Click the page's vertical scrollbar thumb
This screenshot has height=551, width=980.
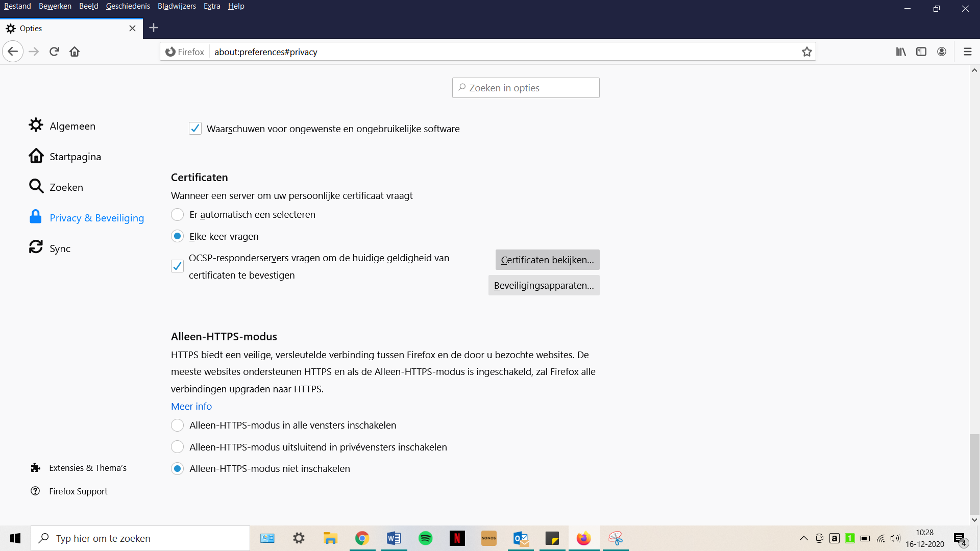(x=974, y=473)
